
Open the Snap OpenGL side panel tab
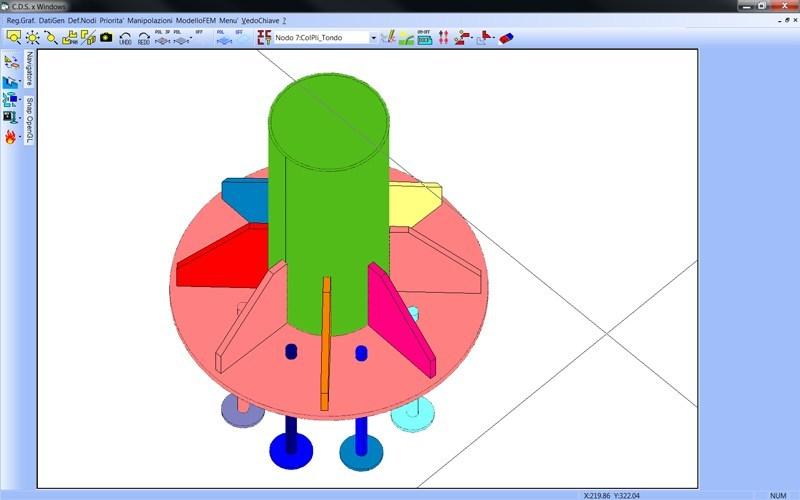click(29, 121)
